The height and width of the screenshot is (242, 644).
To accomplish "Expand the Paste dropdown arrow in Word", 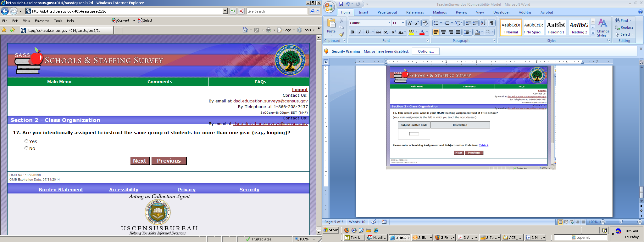I will (x=331, y=35).
